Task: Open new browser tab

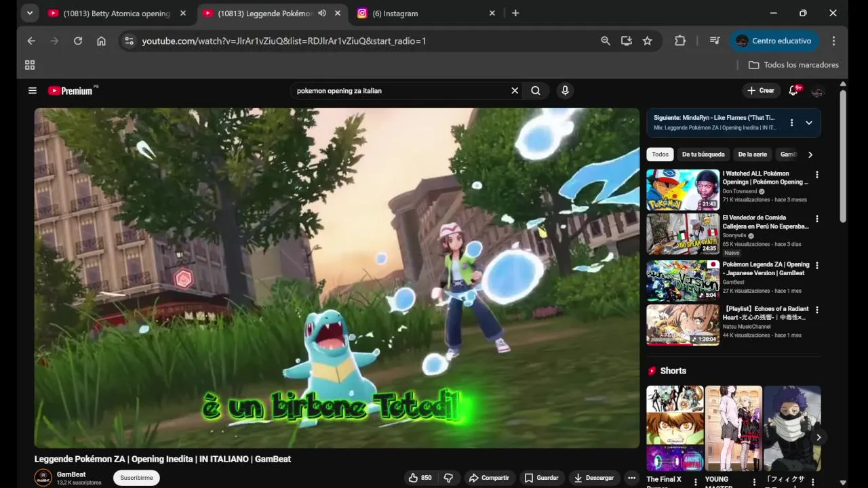Action: pyautogui.click(x=515, y=13)
